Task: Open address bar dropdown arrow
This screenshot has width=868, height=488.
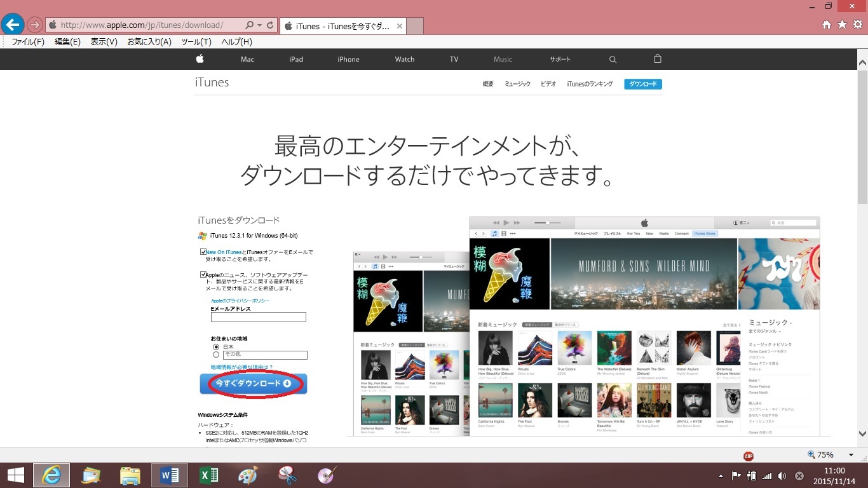Action: (x=259, y=25)
